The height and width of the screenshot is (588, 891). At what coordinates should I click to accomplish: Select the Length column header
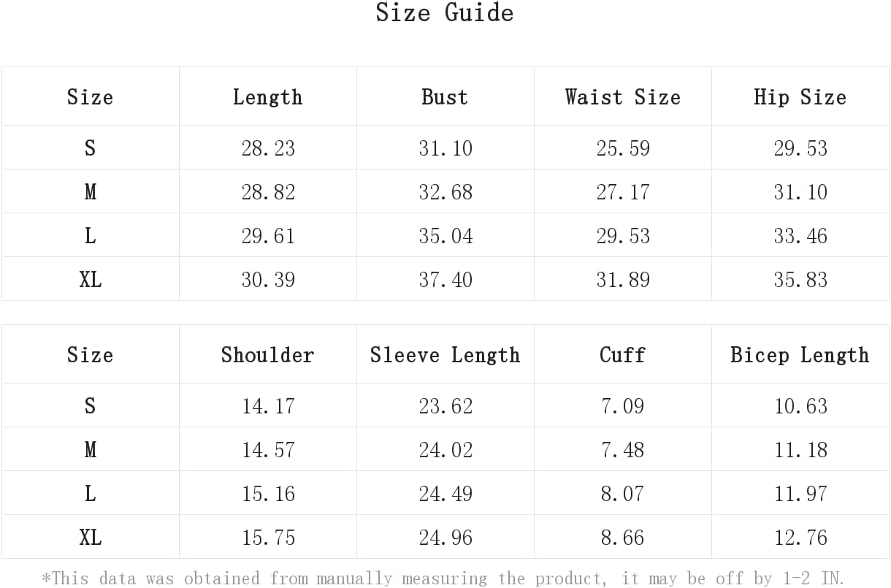267,97
